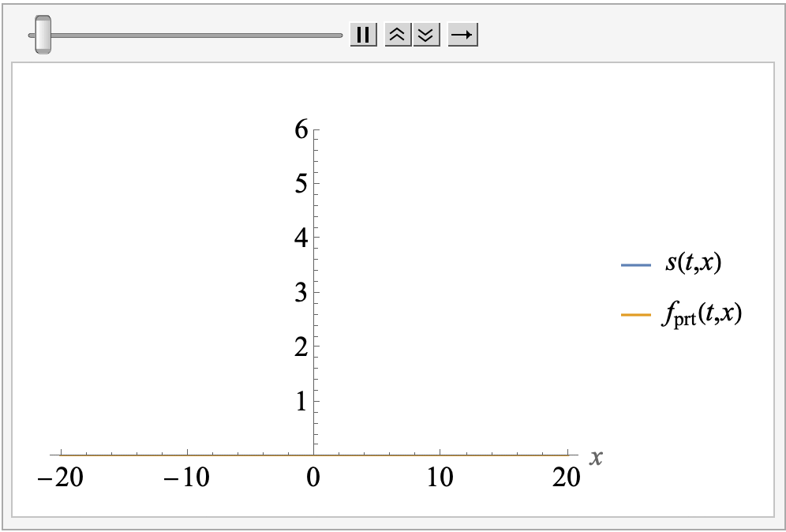The image size is (786, 532).
Task: Toggle the animation direction arrow button
Action: 463,35
